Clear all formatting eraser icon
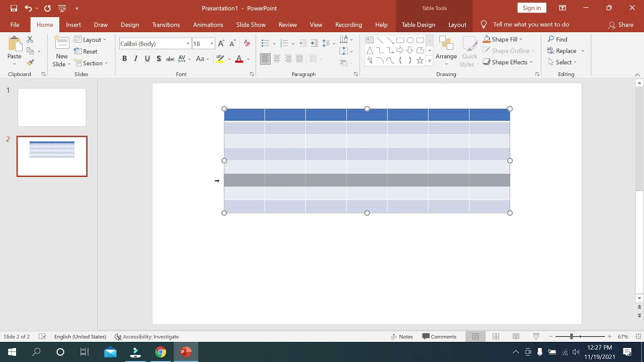Screen dimensions: 644x362 coord(247,44)
